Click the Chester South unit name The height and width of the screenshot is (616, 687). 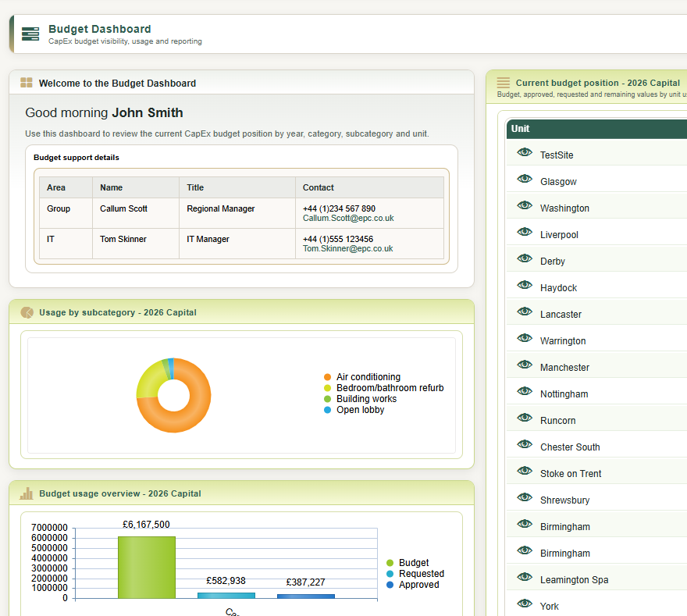(570, 447)
